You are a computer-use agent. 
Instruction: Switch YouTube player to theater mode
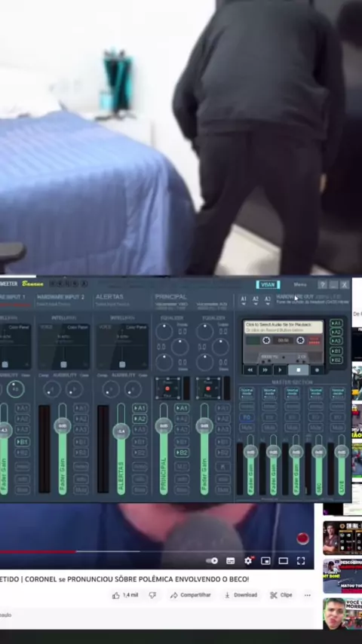[x=284, y=560]
